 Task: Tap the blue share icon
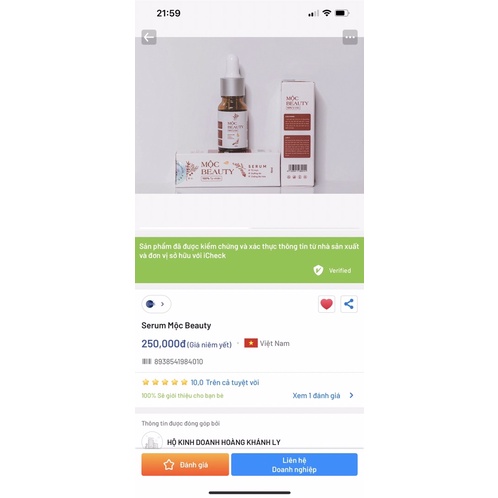point(349,304)
